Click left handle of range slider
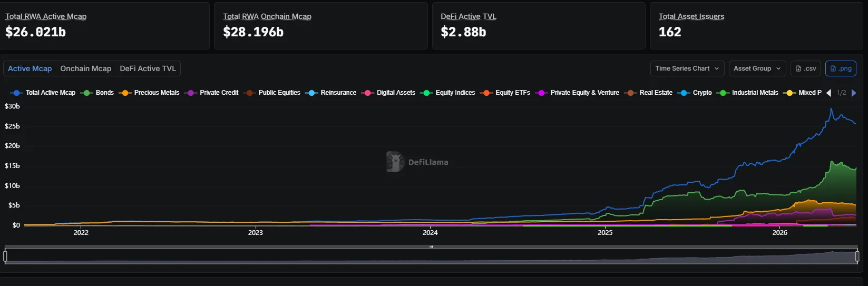This screenshot has height=286, width=868. (x=5, y=257)
